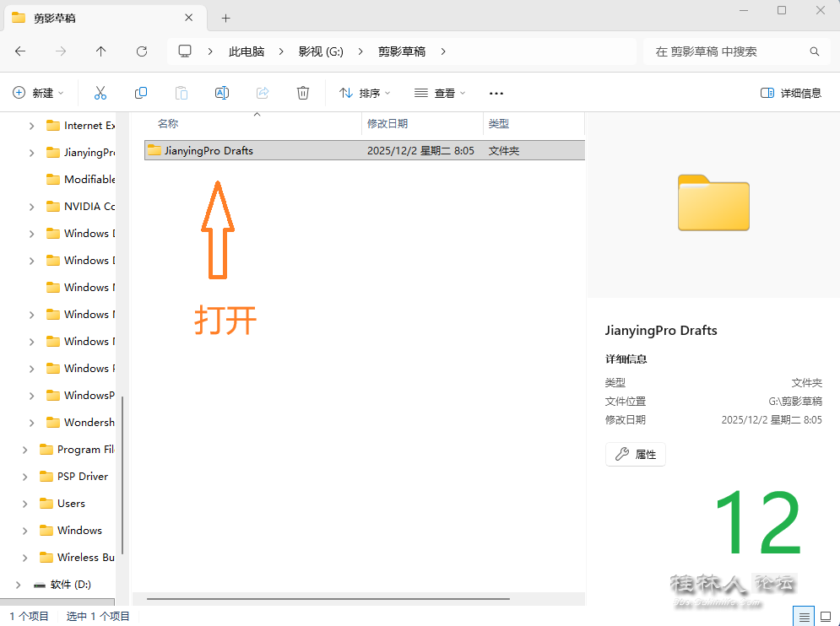Expand the Program Files tree node
This screenshot has width=840, height=626.
pyautogui.click(x=25, y=450)
